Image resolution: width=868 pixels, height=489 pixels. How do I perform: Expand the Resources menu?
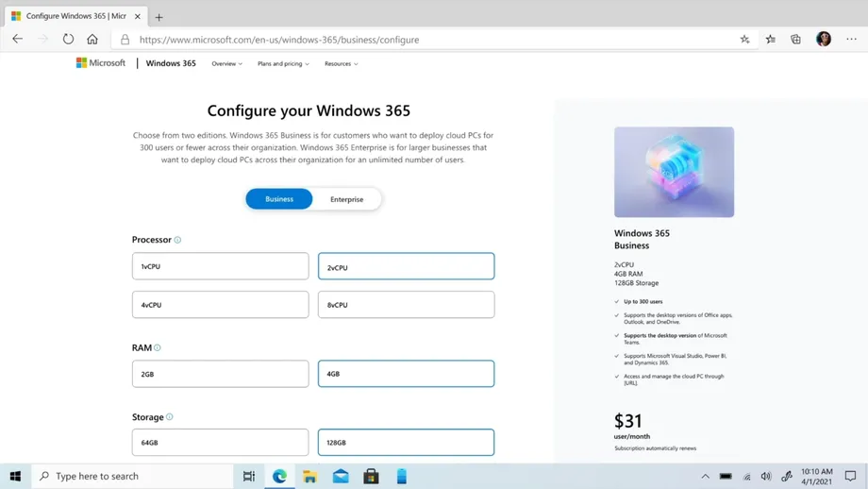(x=341, y=63)
